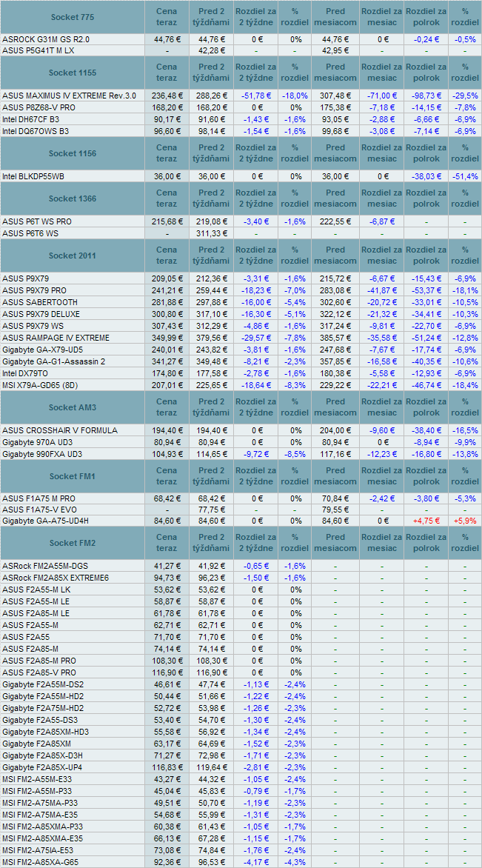Click the ASUS F1A75 M PRO name

39,498
